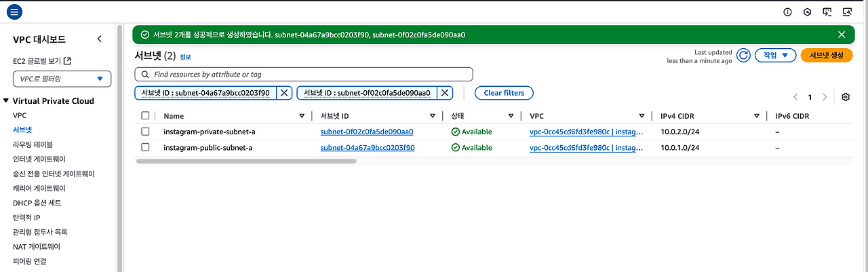Click the info circle icon in top bar
This screenshot has height=272, width=868.
(x=787, y=12)
